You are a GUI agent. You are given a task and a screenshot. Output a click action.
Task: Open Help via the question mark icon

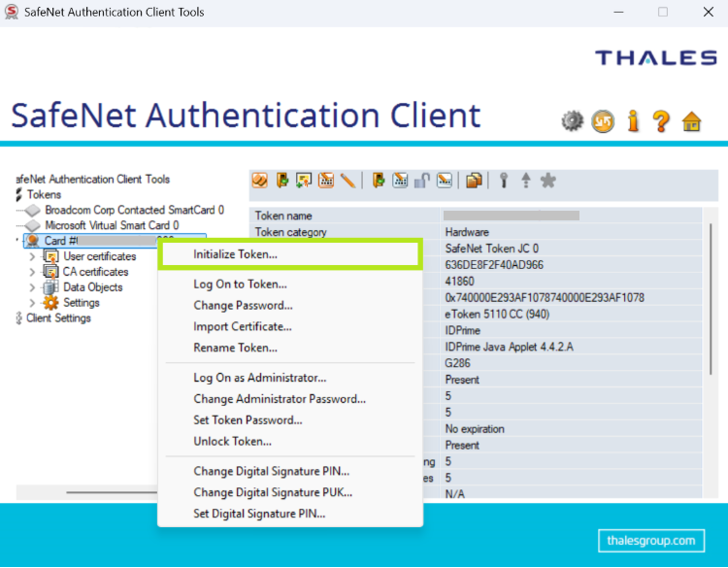661,121
